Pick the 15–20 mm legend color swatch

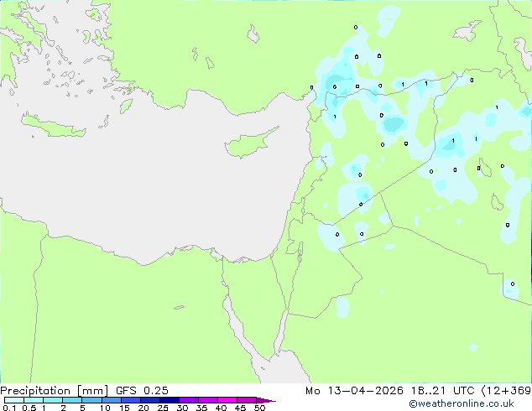(130, 400)
